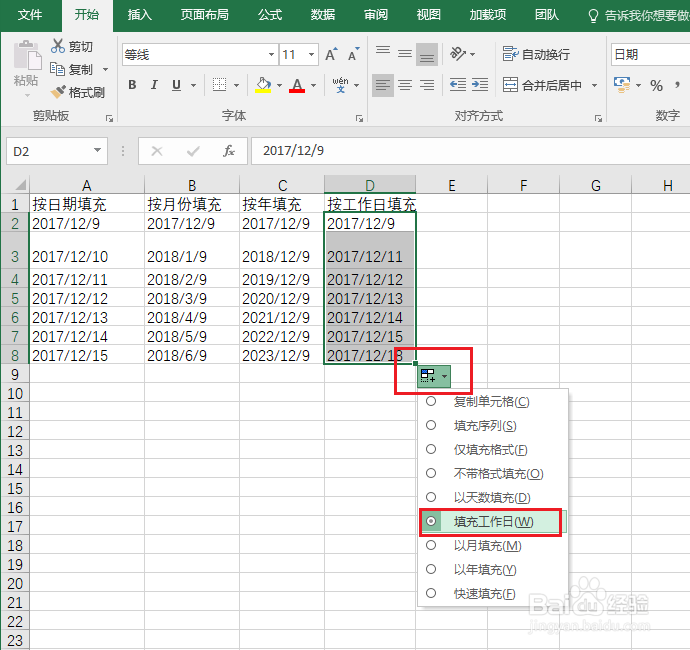Open the fill color dropdown arrow

(x=279, y=85)
